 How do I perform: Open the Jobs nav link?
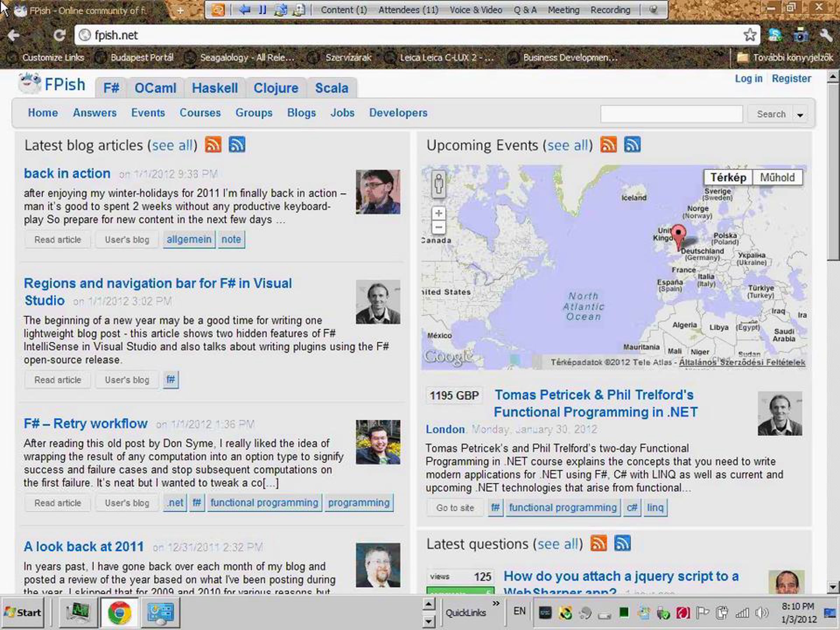point(342,113)
